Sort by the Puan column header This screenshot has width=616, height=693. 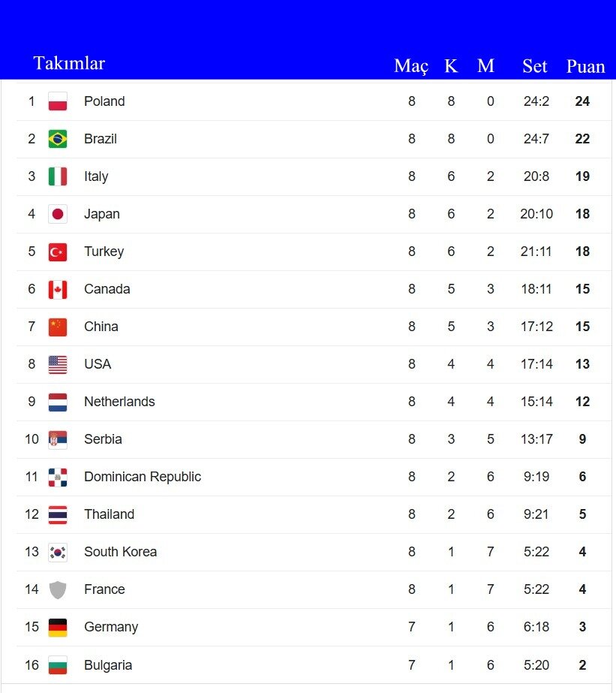pos(585,67)
